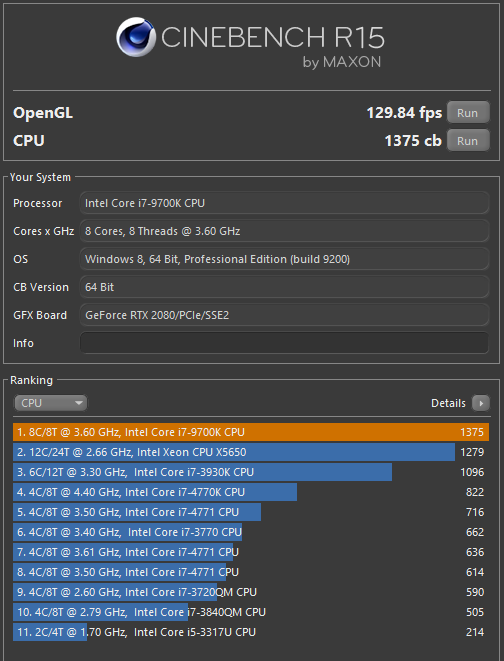504x661 pixels.
Task: Select ranking row 7 i7-4771 at 3.61 GHz
Action: coord(251,552)
